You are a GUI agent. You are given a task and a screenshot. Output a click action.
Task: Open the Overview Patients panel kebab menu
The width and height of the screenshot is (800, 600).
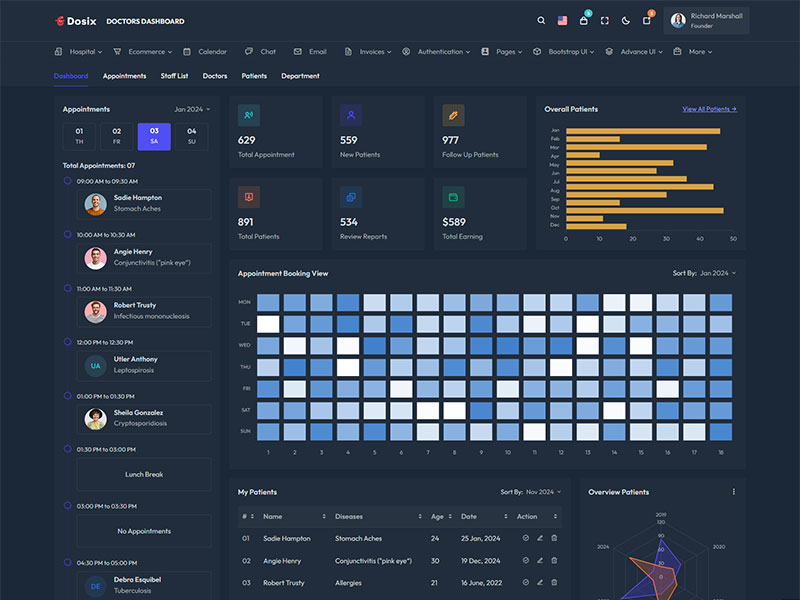733,491
